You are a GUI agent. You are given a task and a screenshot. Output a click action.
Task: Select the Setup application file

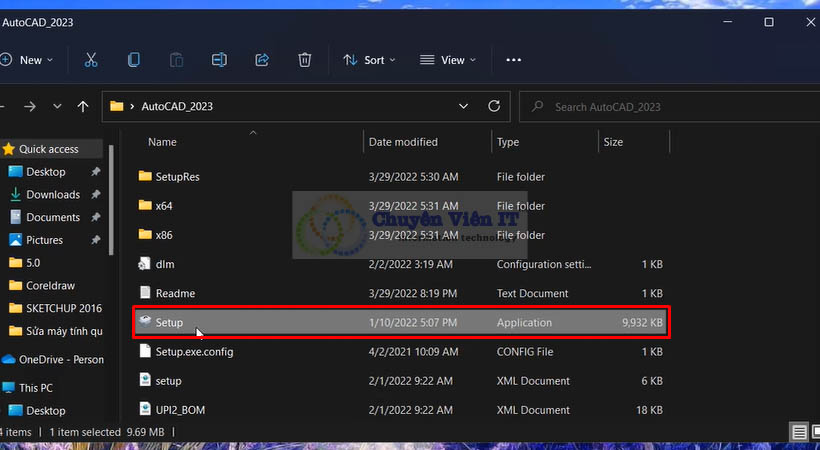pos(169,323)
